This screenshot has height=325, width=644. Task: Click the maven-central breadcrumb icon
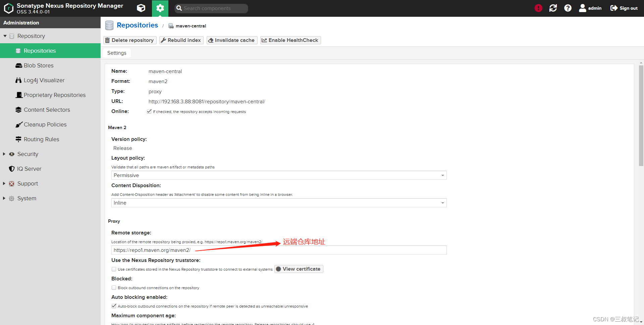tap(171, 26)
